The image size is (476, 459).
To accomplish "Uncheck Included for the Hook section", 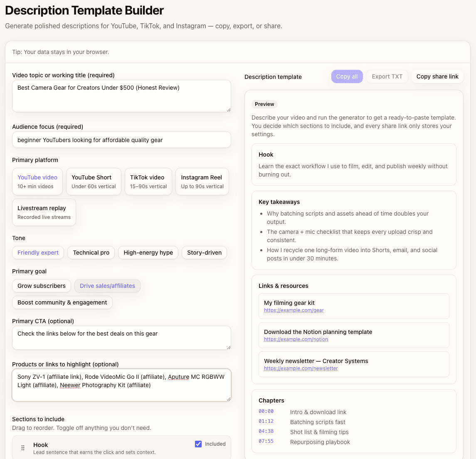I will click(198, 444).
